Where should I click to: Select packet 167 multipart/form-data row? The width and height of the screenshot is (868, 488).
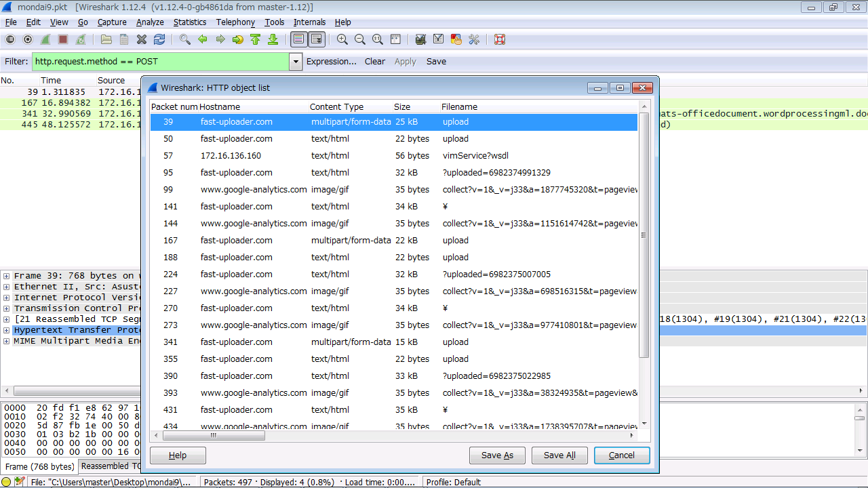pyautogui.click(x=394, y=241)
